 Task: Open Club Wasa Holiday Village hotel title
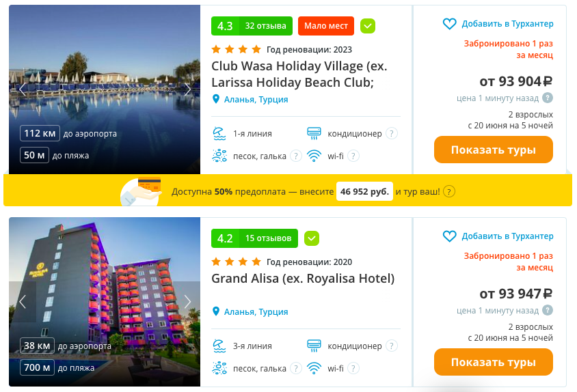[299, 74]
